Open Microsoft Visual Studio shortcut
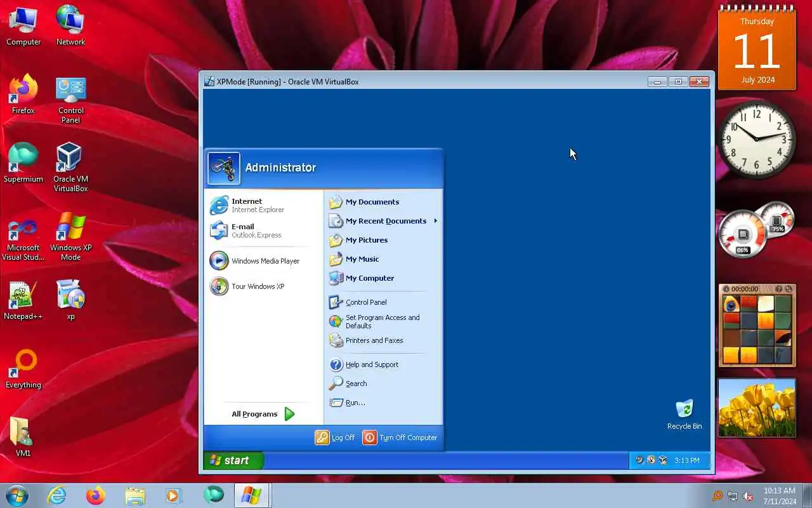Screen dimensions: 812x508 (23, 239)
